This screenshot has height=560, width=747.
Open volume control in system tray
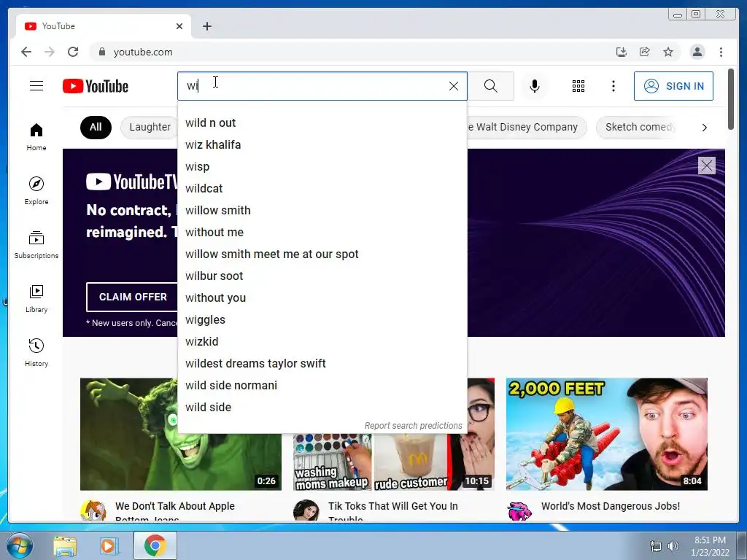click(x=673, y=546)
